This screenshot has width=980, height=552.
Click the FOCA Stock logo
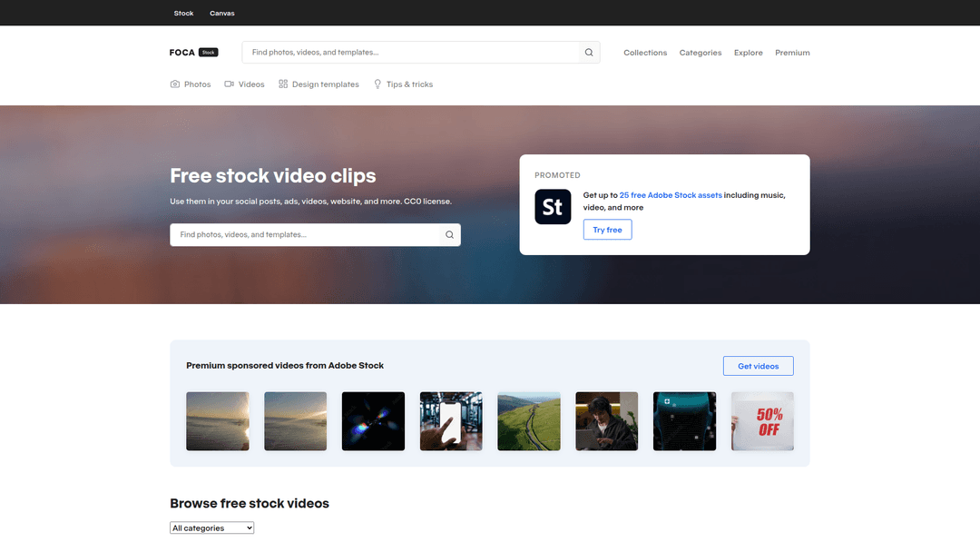point(193,53)
